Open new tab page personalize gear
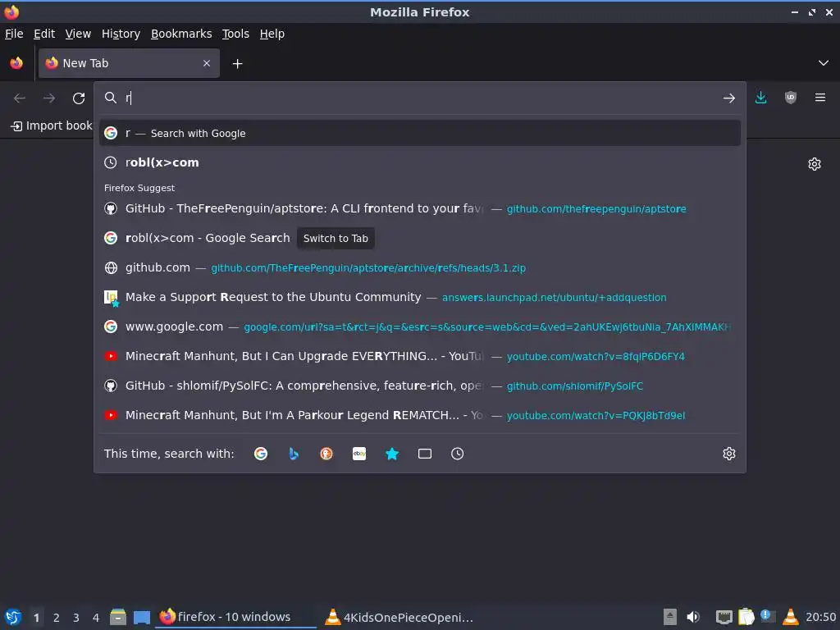 pyautogui.click(x=815, y=164)
